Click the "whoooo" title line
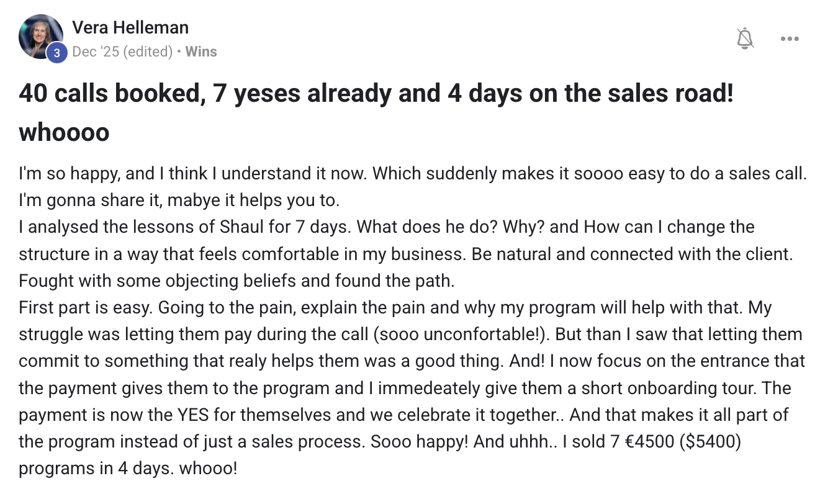838x504 pixels. pos(64,131)
